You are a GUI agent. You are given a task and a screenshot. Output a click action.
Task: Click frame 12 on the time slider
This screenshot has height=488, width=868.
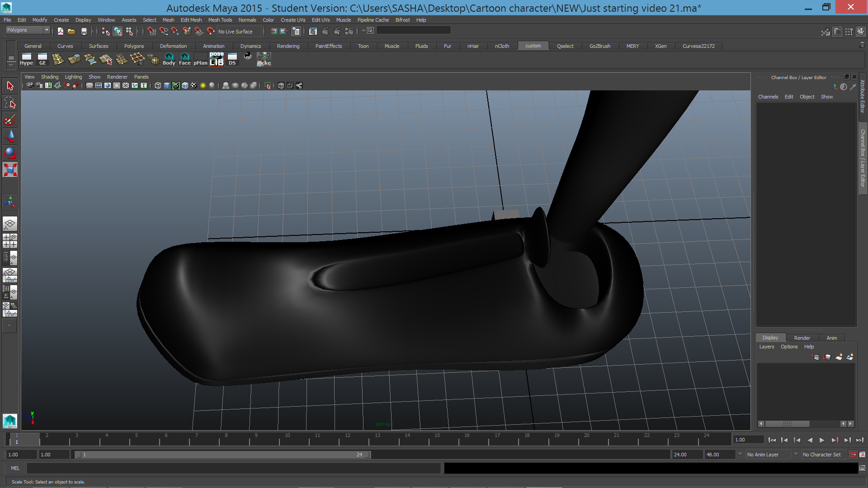(x=348, y=439)
